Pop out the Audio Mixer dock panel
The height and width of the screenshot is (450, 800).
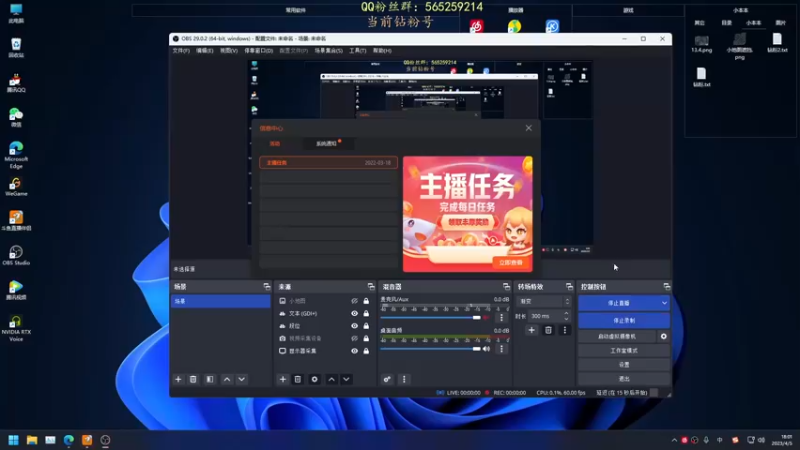click(x=506, y=287)
